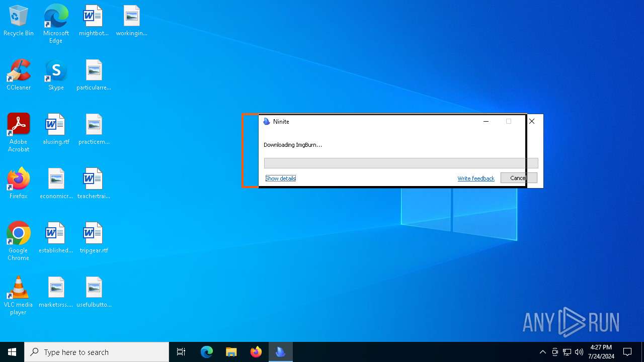Click the Ninite title bar icon
Image resolution: width=644 pixels, height=362 pixels.
pos(267,122)
